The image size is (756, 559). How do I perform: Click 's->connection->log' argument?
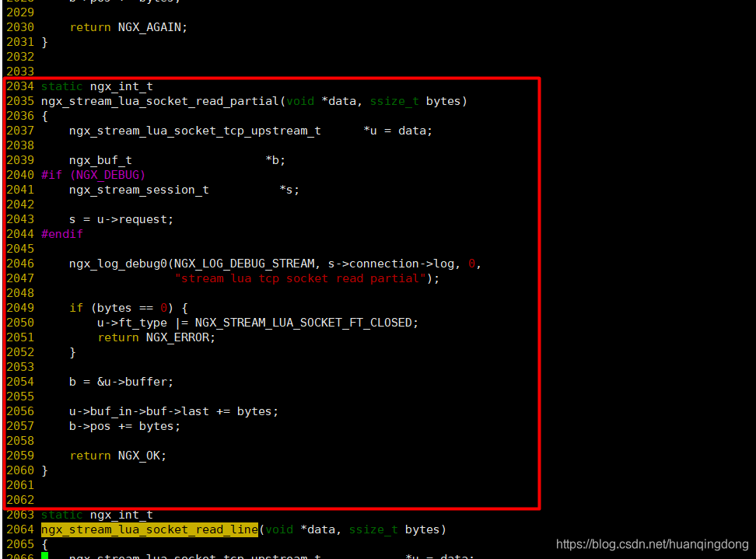(391, 264)
